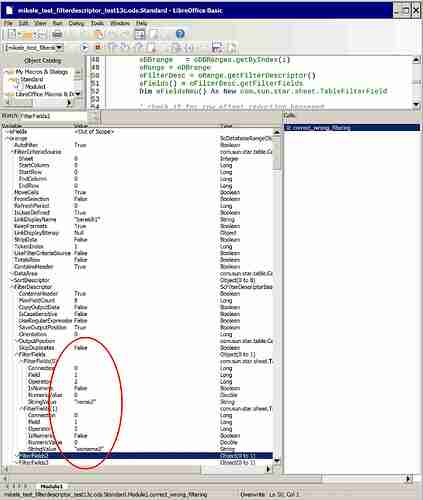Screen dimensions: 423x500
Task: Collapse the FilterDescriptor node
Action: [12, 287]
